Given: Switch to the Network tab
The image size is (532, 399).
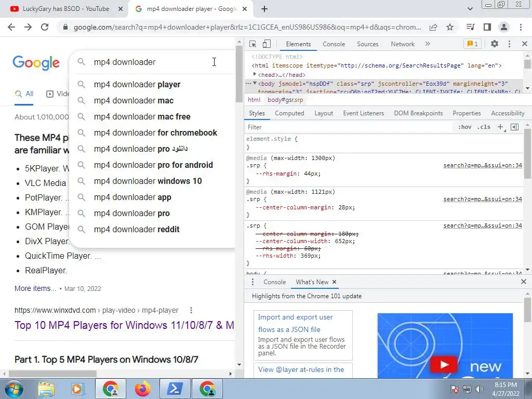Looking at the screenshot, I should [x=403, y=44].
